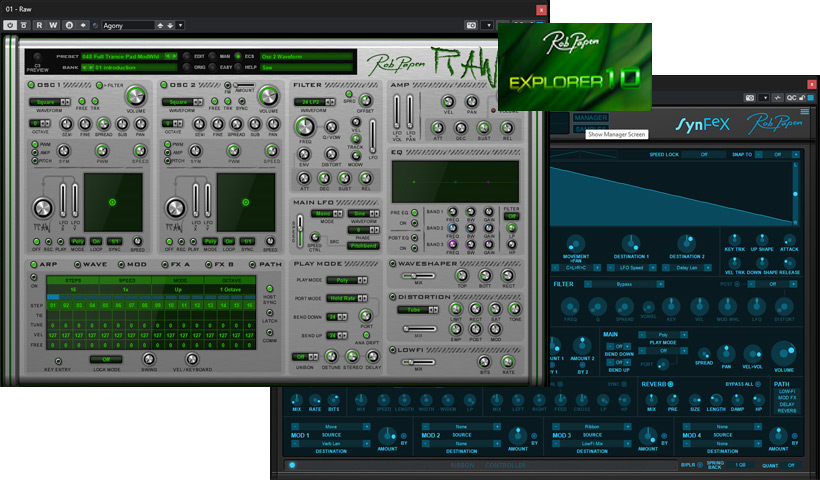Toggle OSC 2 SYNC LED
This screenshot has height=480, width=820.
(x=242, y=101)
